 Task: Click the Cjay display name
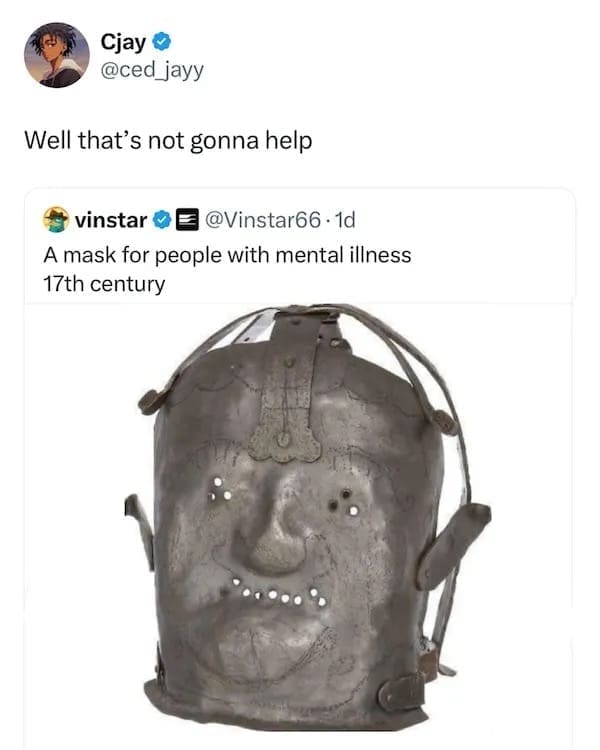point(123,43)
